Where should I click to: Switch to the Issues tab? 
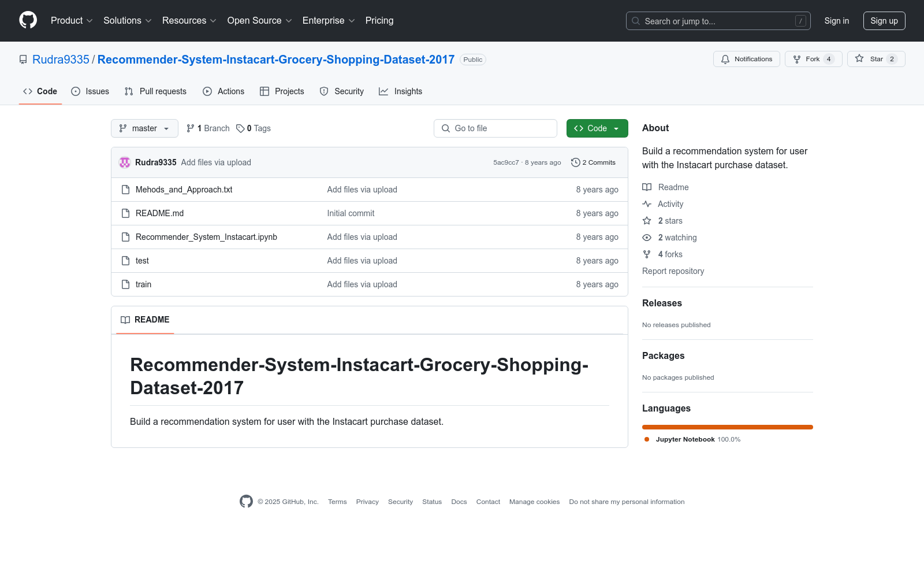click(90, 91)
